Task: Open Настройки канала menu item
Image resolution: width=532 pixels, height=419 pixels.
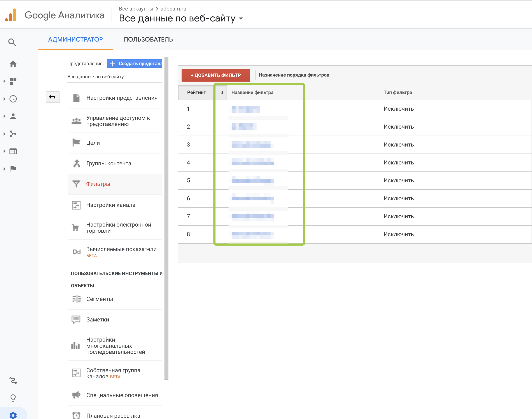Action: tap(110, 205)
